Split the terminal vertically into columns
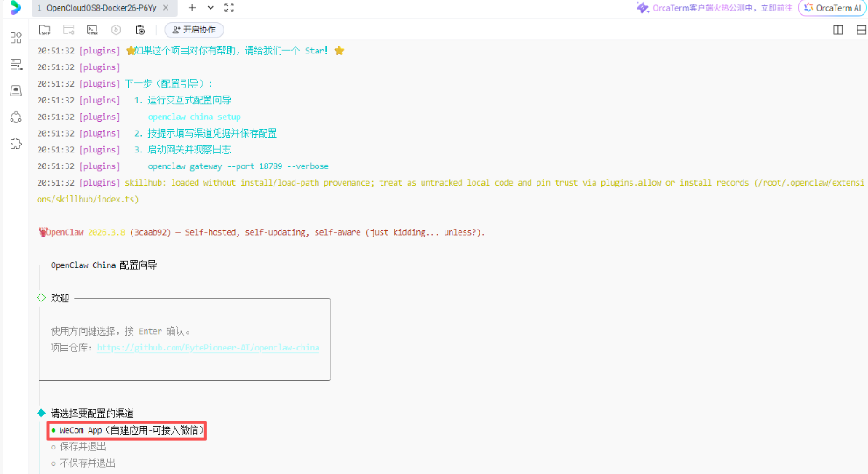Screen dimensions: 868x474 pos(837,30)
